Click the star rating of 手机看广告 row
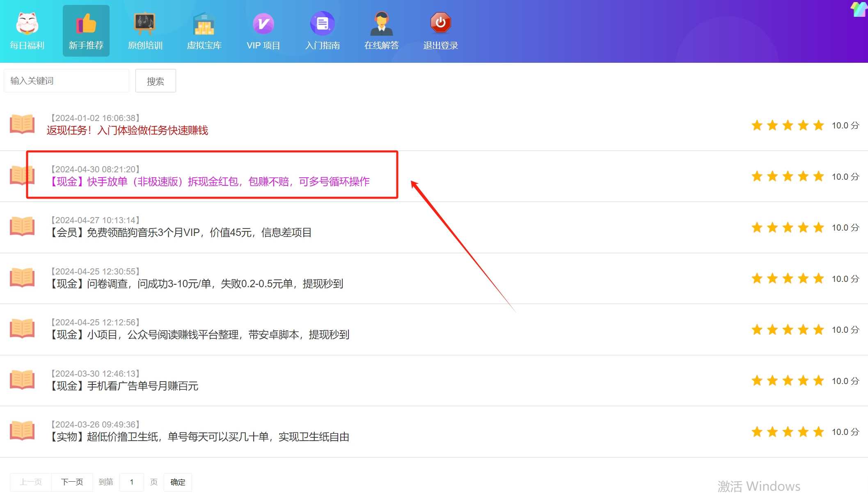 point(788,381)
